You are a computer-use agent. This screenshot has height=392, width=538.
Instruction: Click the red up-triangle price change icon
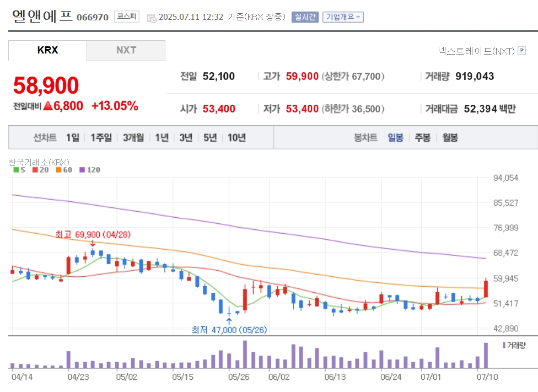pos(48,106)
